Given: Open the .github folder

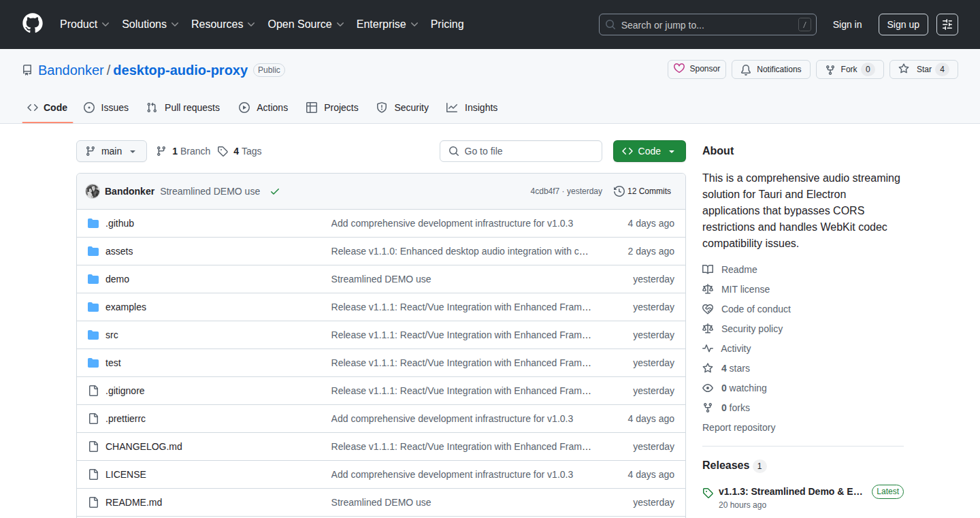Looking at the screenshot, I should point(120,223).
